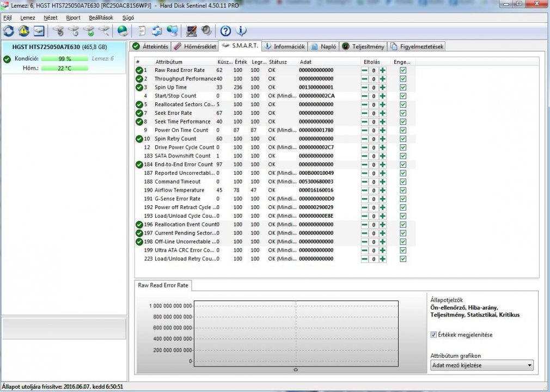Click the graph timeline handle below chart
The width and height of the screenshot is (550, 392).
[296, 370]
